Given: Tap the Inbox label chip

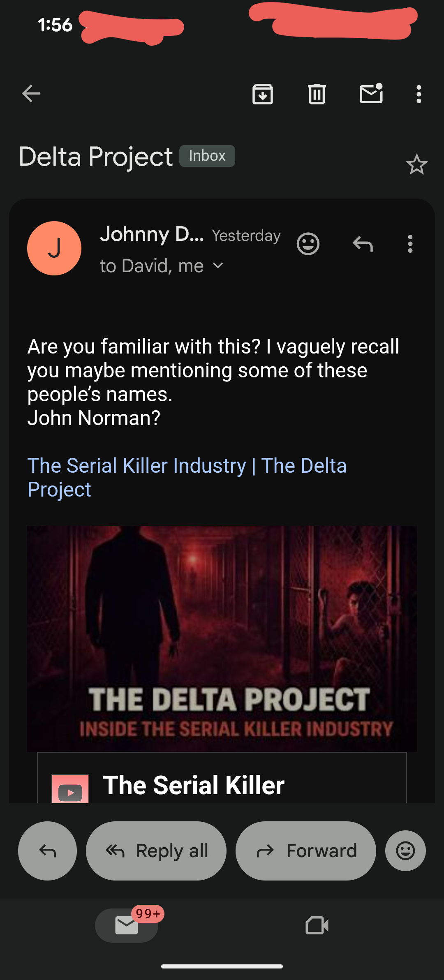Looking at the screenshot, I should pyautogui.click(x=207, y=156).
